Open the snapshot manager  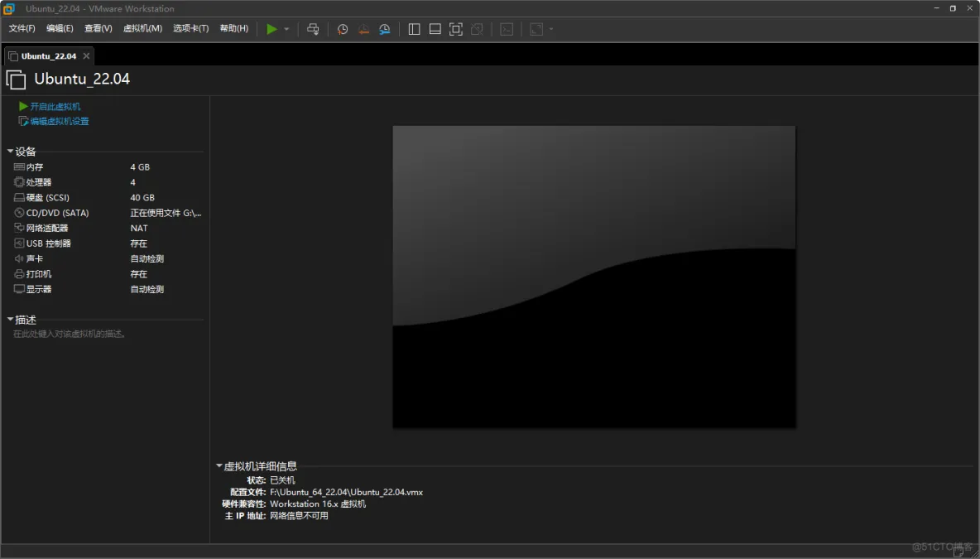click(384, 29)
